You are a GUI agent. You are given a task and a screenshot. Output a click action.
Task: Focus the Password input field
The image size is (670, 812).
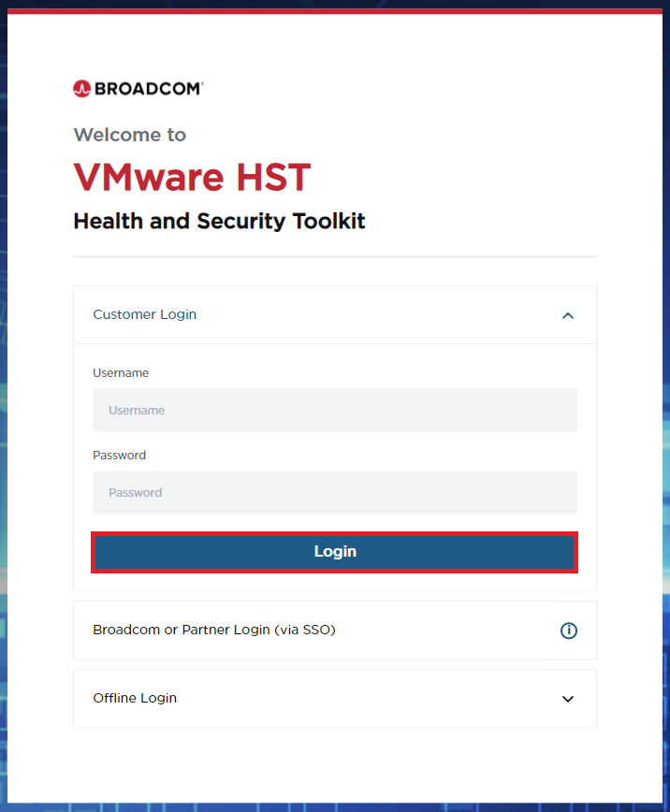(x=335, y=492)
